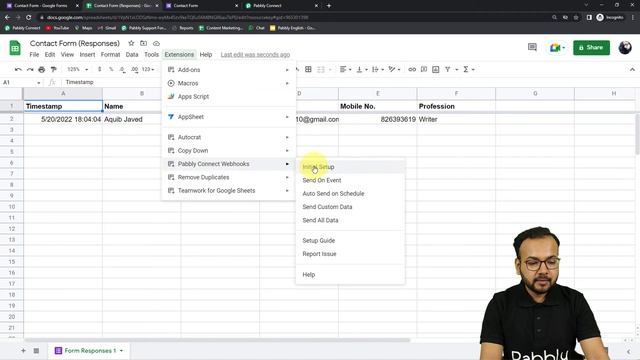The width and height of the screenshot is (640, 360).
Task: Select the Profession header cell
Action: [x=456, y=107]
